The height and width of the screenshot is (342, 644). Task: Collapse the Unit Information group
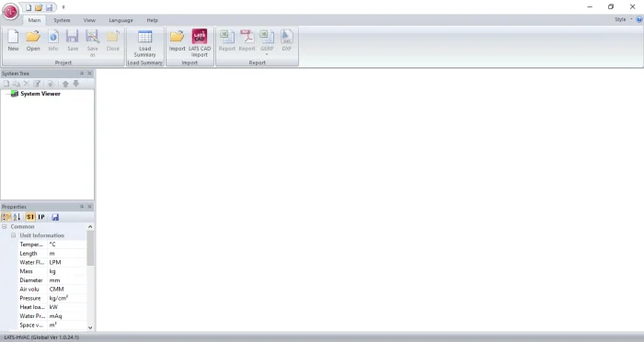(x=13, y=235)
